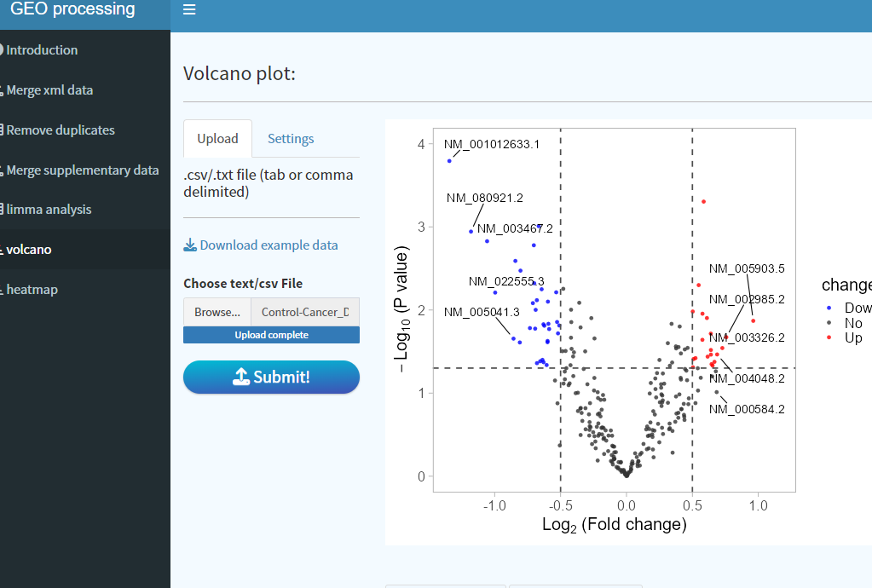
Task: Click the Control-Cancer file name field
Action: [x=305, y=313]
